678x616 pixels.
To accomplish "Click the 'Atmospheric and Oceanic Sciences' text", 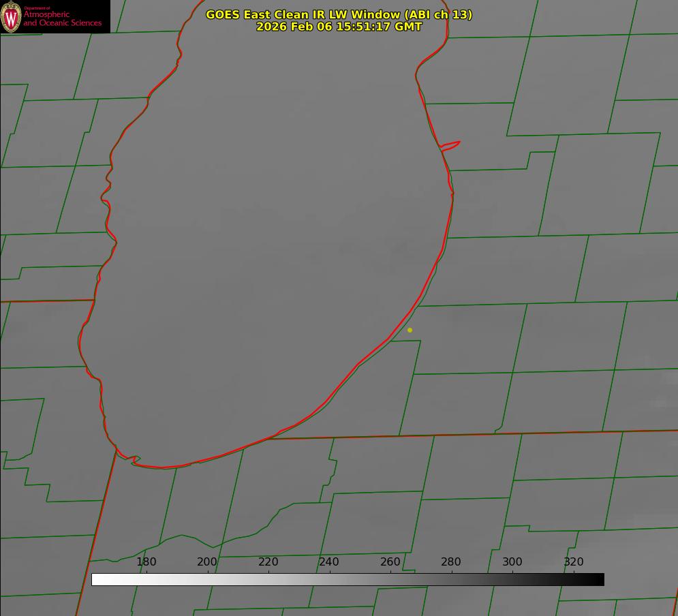I will pos(62,18).
